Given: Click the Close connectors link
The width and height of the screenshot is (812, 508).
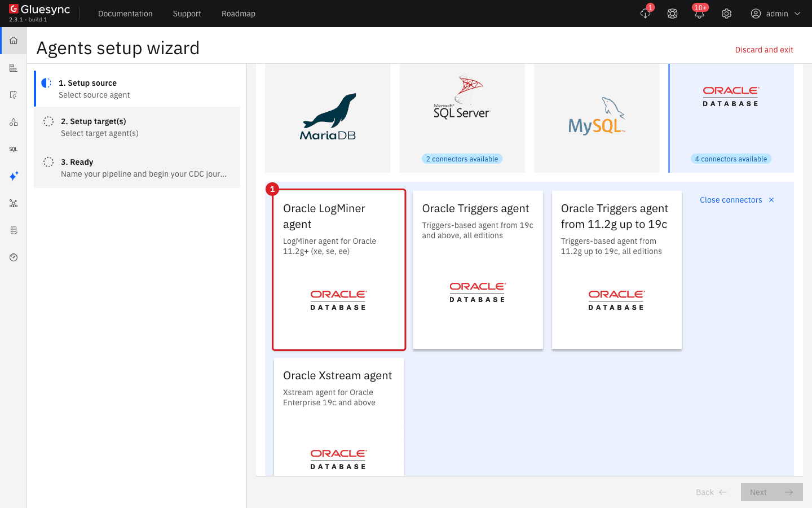Looking at the screenshot, I should point(731,200).
